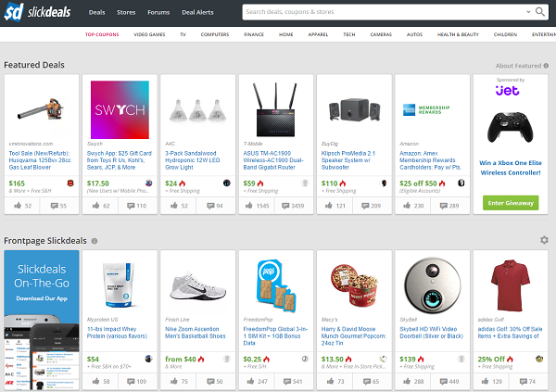Click the Frontpage Slickdeals info icon

pos(95,241)
